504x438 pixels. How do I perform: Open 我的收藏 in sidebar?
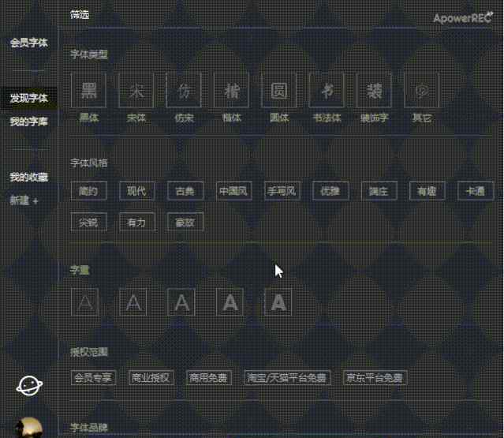[x=29, y=177]
